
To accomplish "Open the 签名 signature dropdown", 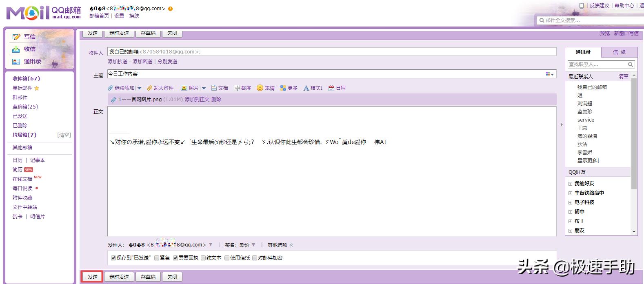I will pos(253,245).
